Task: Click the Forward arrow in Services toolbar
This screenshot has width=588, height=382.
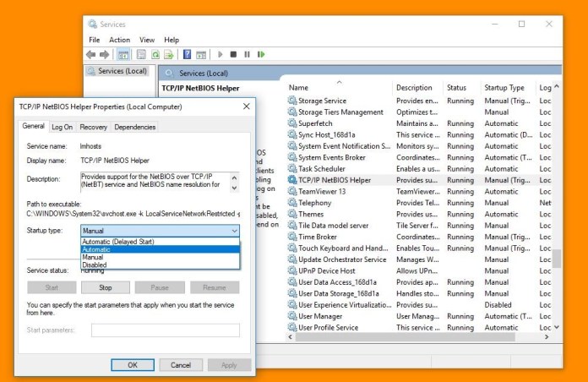Action: point(104,55)
